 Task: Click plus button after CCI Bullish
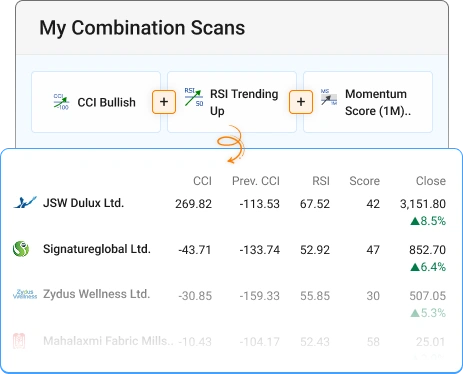[164, 102]
